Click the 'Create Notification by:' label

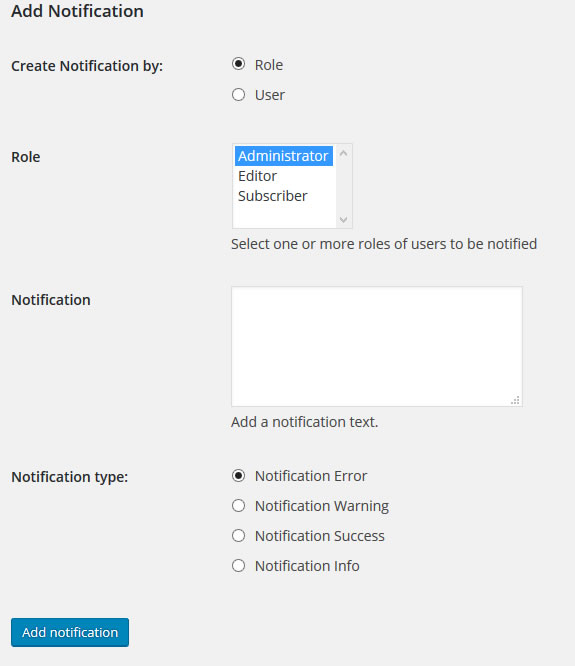[87, 66]
